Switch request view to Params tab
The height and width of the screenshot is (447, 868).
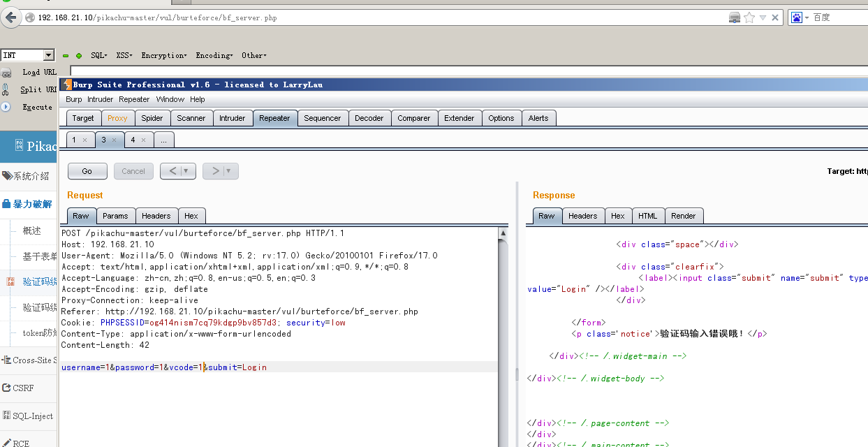[x=115, y=216]
